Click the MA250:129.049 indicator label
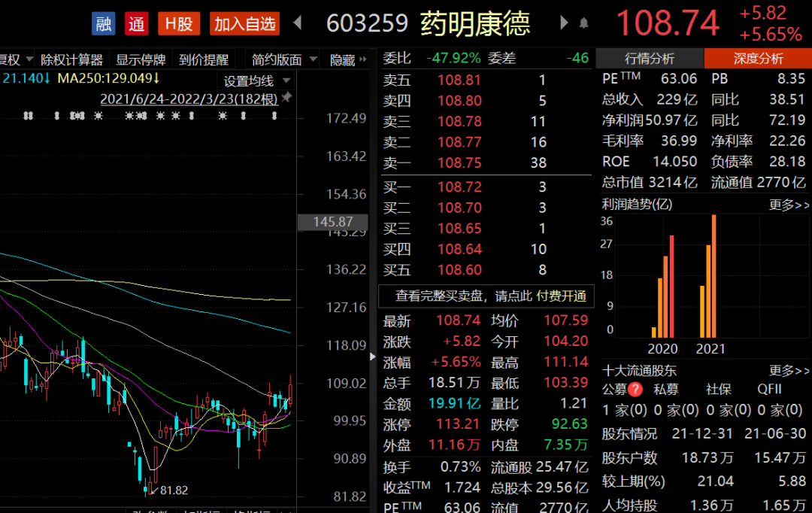This screenshot has width=812, height=513. (x=108, y=79)
